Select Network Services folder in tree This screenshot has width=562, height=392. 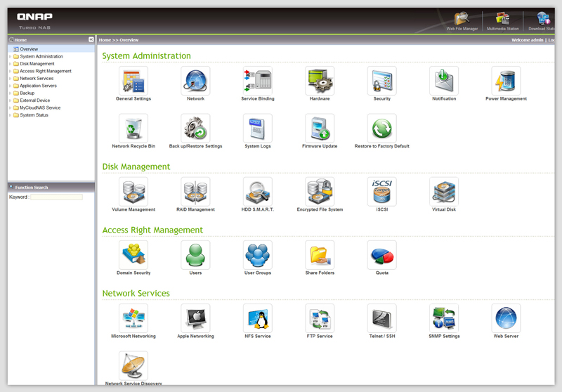point(33,79)
